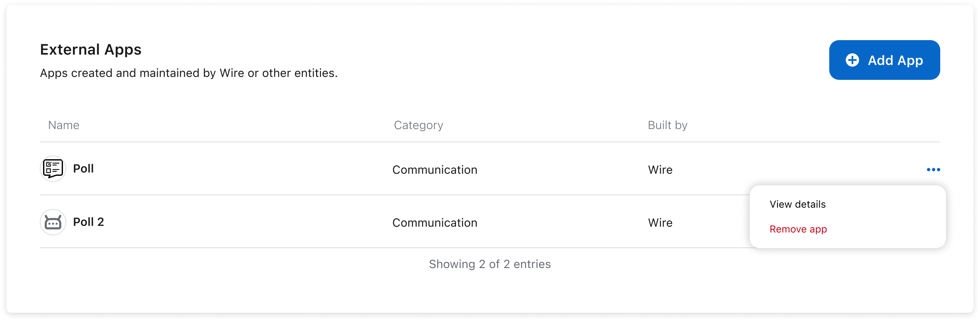Screen dimensions: 980x321
Task: Click the 'Showing 2 of 2 entries' text
Action: [x=490, y=264]
